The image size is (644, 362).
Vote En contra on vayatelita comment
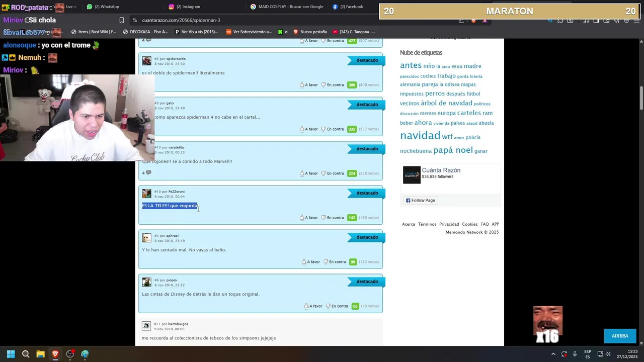tap(333, 173)
